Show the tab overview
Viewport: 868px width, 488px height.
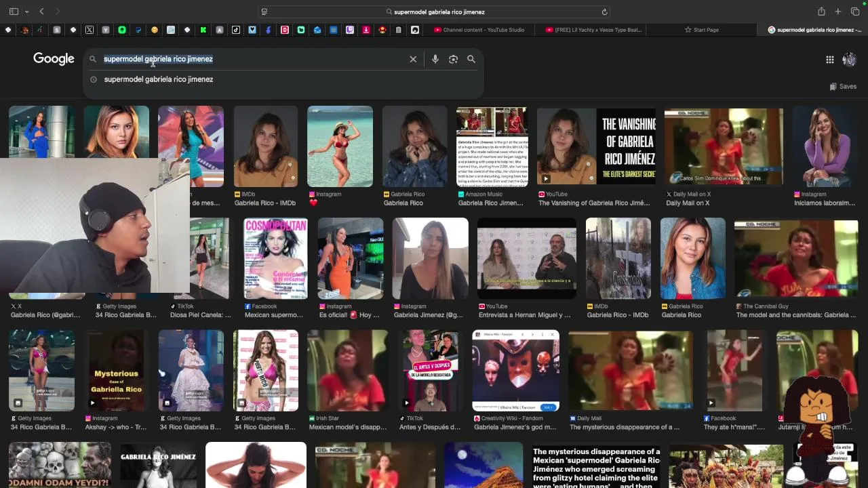coord(855,12)
